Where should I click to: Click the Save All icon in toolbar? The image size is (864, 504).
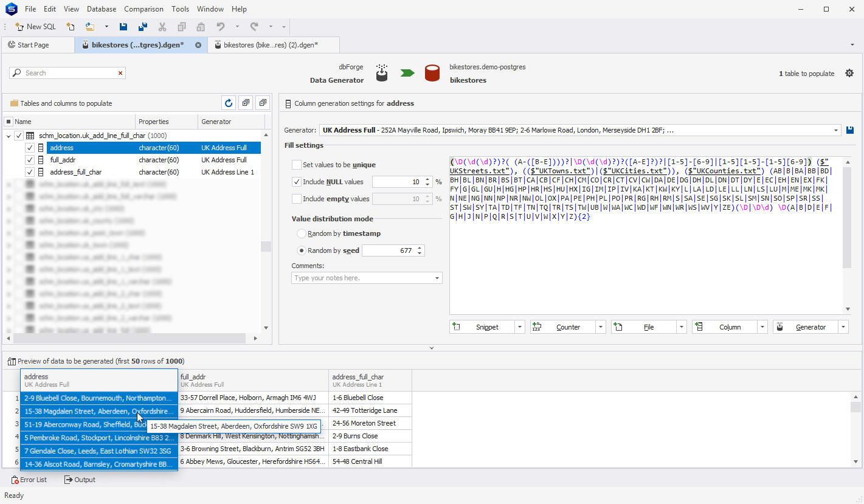coord(143,27)
